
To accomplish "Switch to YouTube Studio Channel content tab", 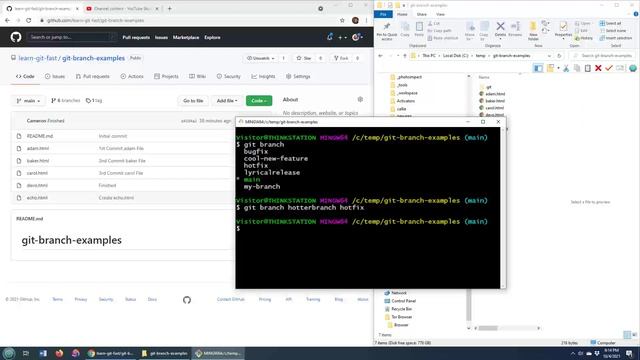I will tap(121, 9).
